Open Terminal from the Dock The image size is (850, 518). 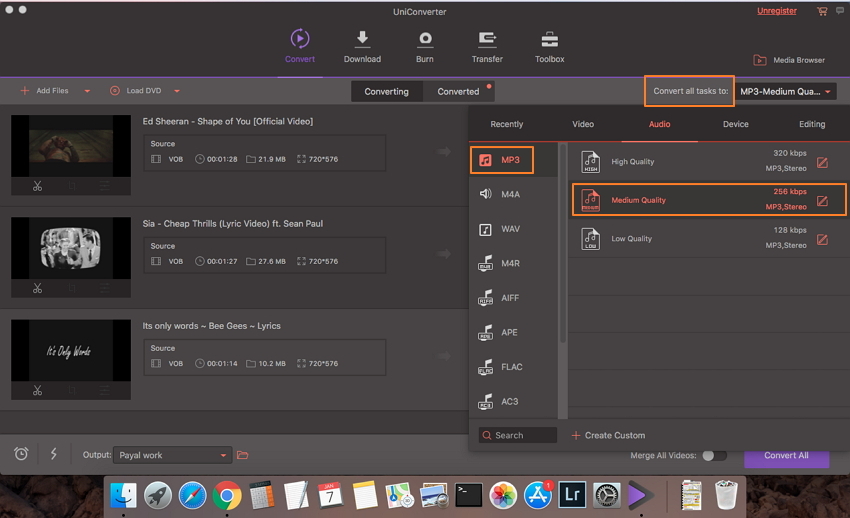tap(468, 495)
